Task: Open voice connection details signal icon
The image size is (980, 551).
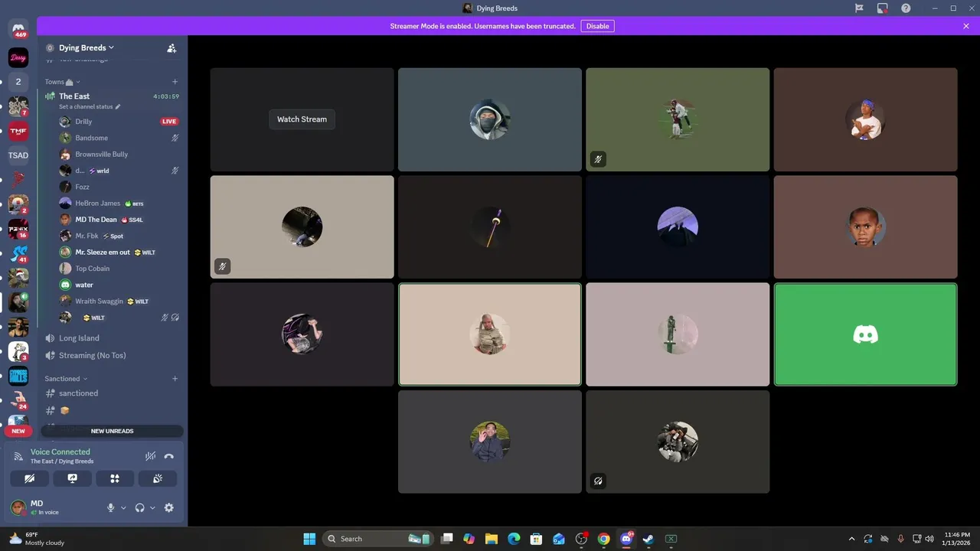Action: pyautogui.click(x=18, y=456)
